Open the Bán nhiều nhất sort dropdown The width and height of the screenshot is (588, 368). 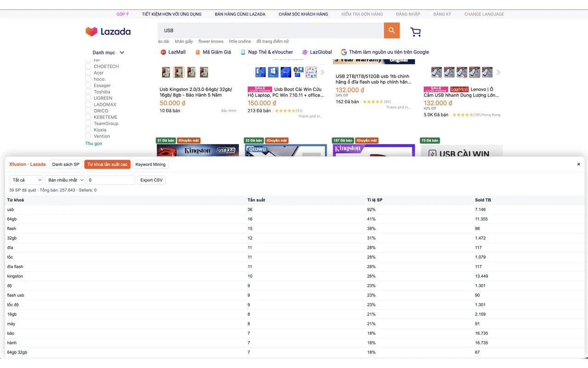[65, 180]
